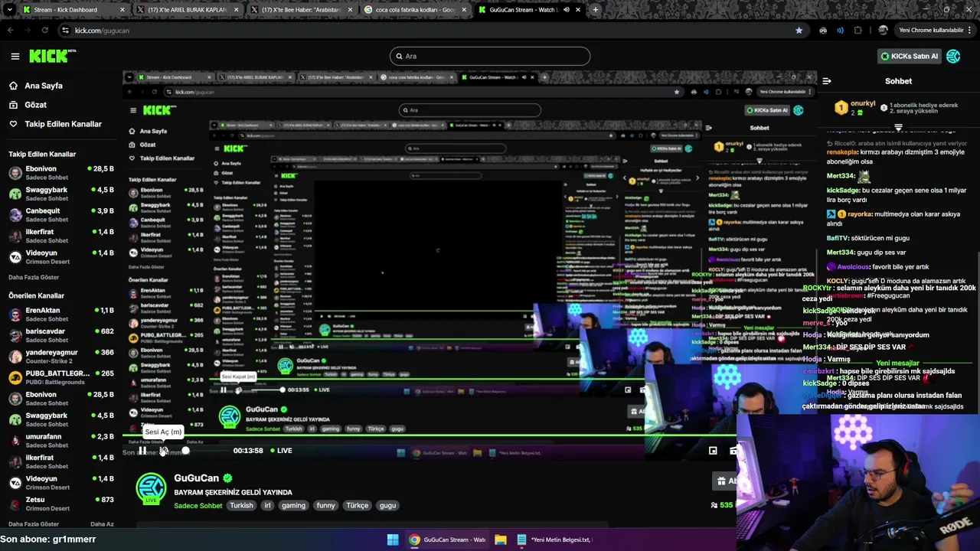Open the Windows Start menu
Viewport: 980px width, 551px height.
click(x=393, y=540)
